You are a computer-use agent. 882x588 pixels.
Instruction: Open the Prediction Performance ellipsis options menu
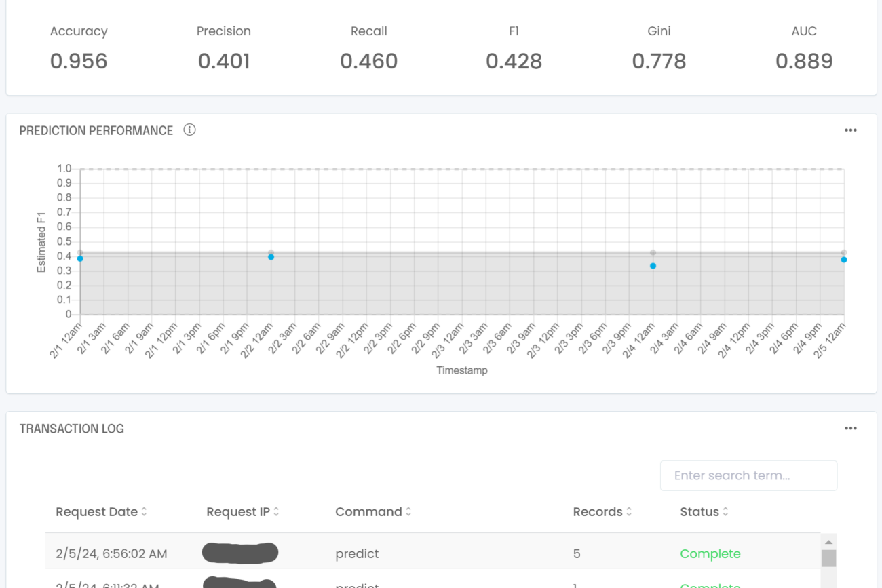851,129
